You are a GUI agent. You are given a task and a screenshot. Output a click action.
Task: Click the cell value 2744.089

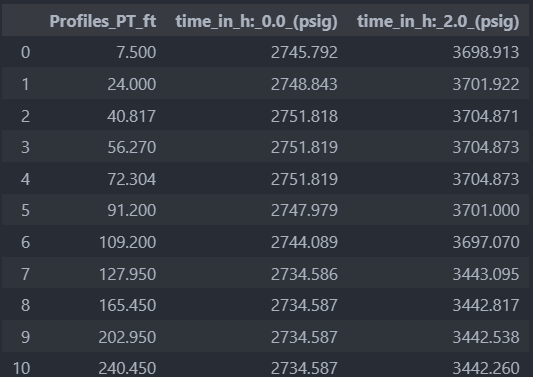304,242
